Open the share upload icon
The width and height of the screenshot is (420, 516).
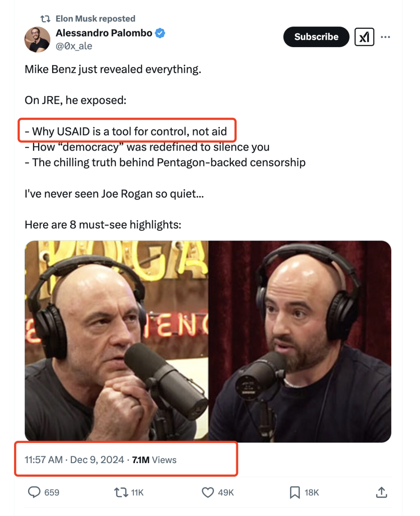[381, 492]
